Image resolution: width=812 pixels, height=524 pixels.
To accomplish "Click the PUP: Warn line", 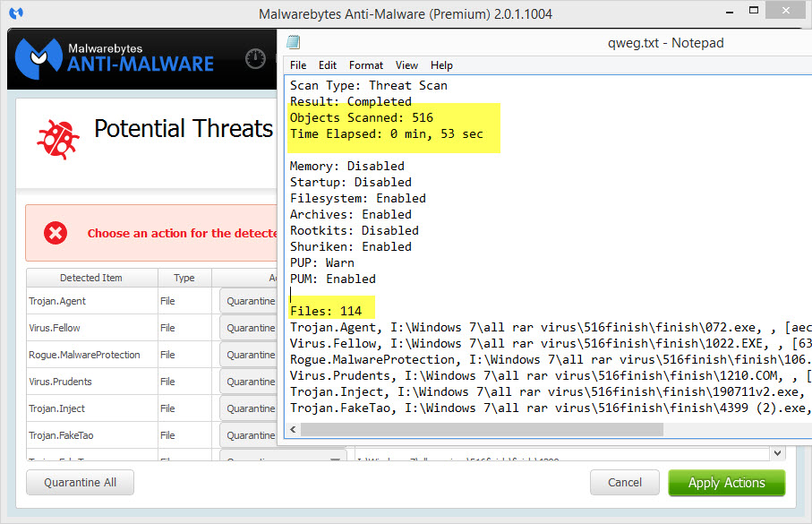I will click(x=322, y=262).
